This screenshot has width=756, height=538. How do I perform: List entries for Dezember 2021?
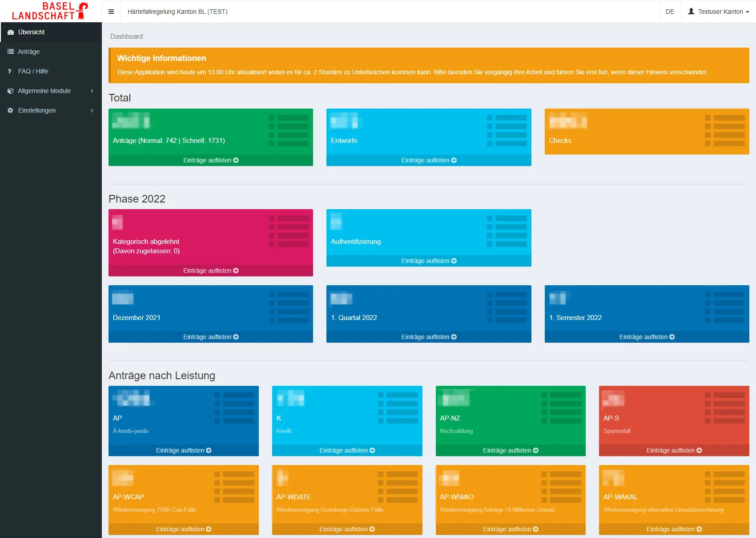tap(211, 337)
